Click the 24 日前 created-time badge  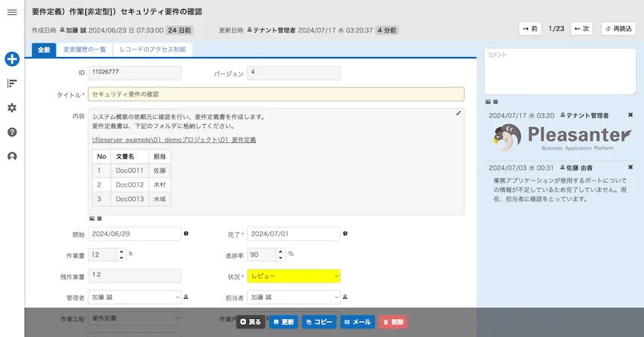click(180, 31)
